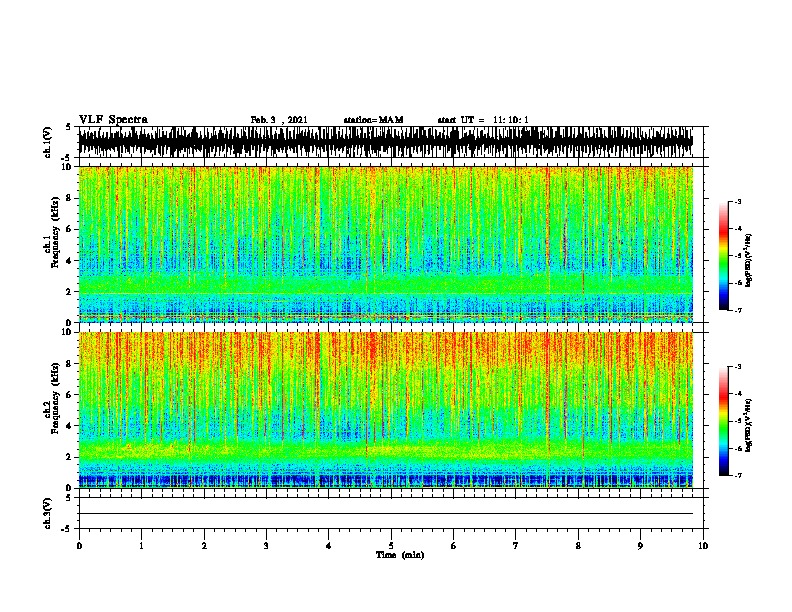Screen dimensions: 792x612
Task: Click the time axis tick label "0"
Action: (x=79, y=546)
